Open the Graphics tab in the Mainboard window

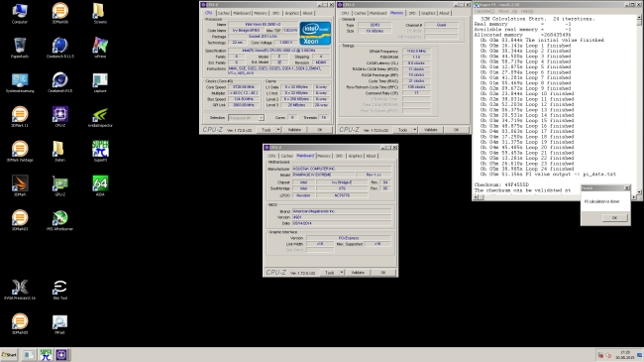pos(356,156)
